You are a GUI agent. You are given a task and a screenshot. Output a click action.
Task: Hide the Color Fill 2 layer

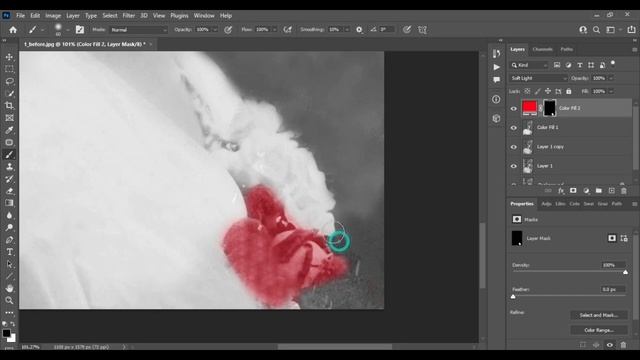pos(514,109)
